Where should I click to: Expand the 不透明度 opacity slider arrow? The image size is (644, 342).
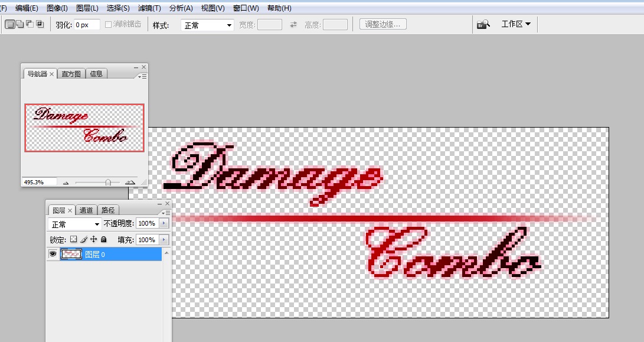[x=164, y=223]
